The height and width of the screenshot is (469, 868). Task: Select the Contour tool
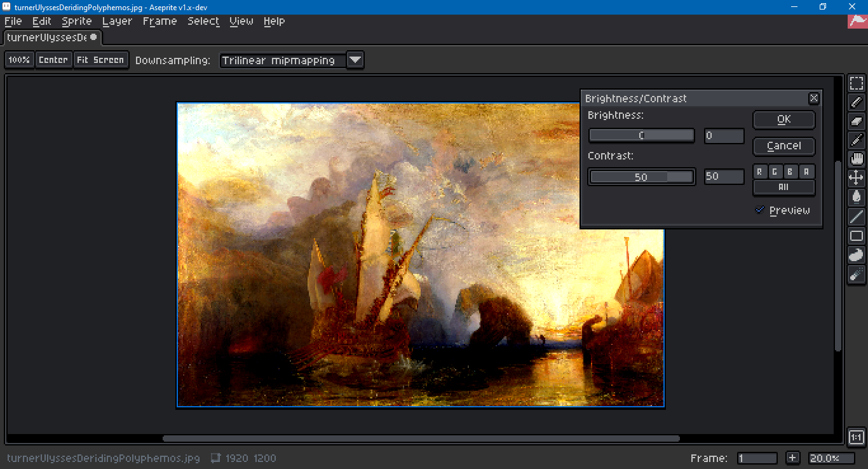pyautogui.click(x=857, y=255)
